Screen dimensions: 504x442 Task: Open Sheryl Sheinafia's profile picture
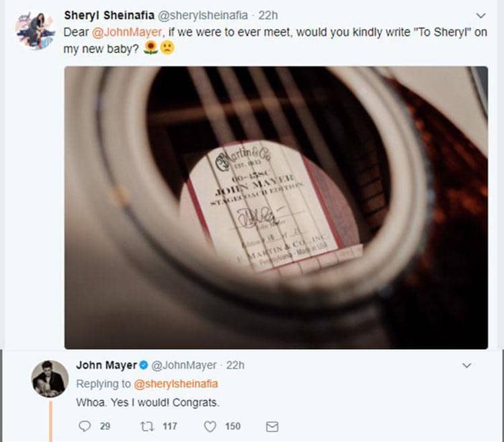click(36, 30)
